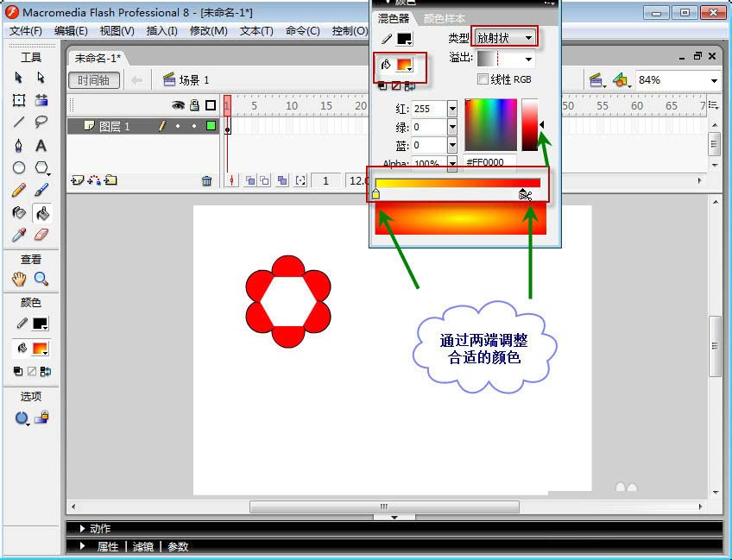Click fill color swatch in mixer panel
732x560 pixels.
pos(404,65)
